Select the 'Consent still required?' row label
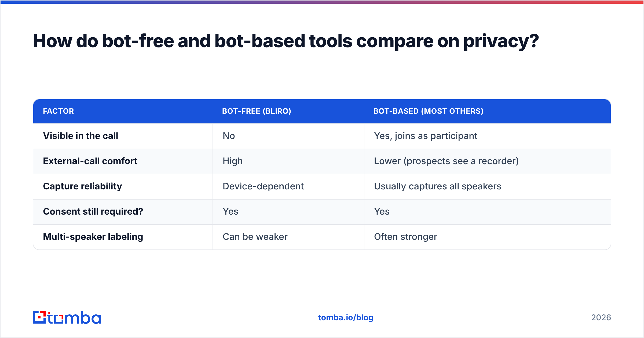The width and height of the screenshot is (644, 338). point(93,212)
